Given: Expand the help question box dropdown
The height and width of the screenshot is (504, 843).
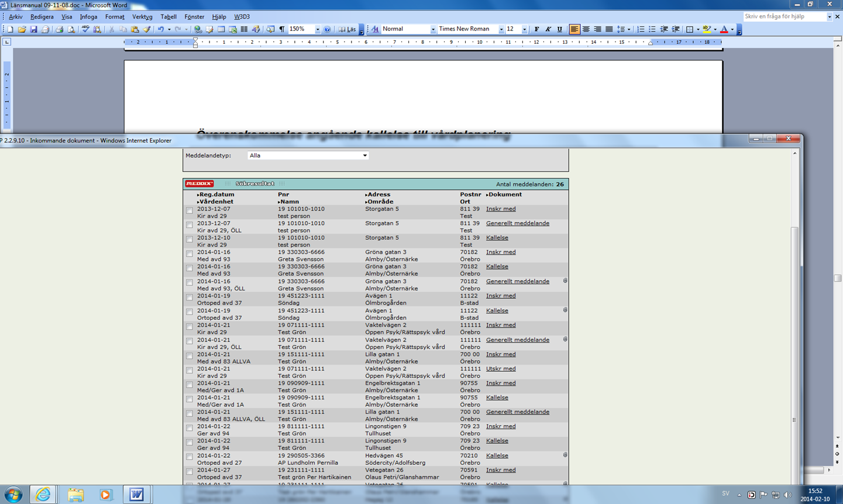Looking at the screenshot, I should click(x=830, y=17).
